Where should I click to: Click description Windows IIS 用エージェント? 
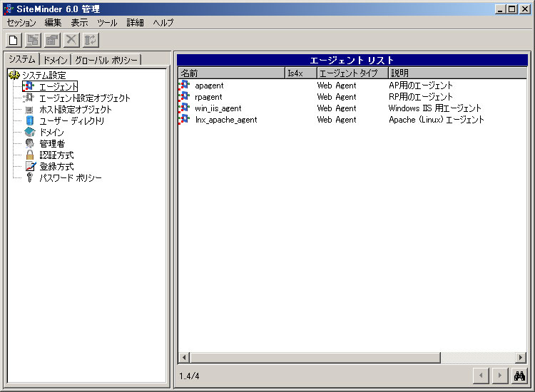click(x=434, y=108)
